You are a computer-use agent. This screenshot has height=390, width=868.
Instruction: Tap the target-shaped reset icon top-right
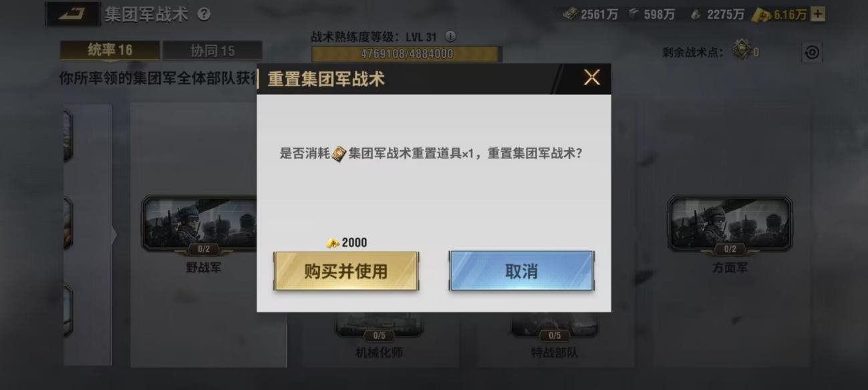pyautogui.click(x=812, y=52)
